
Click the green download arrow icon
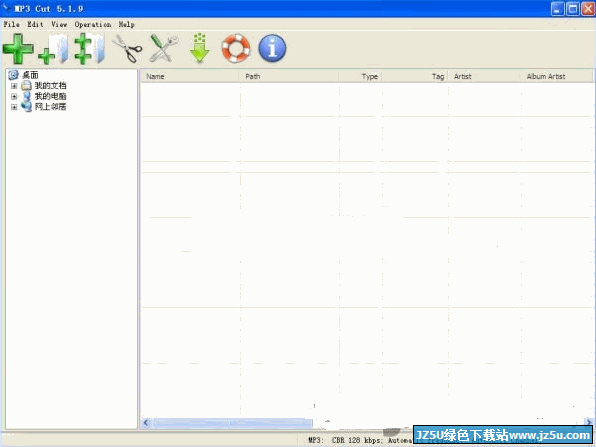coord(200,48)
